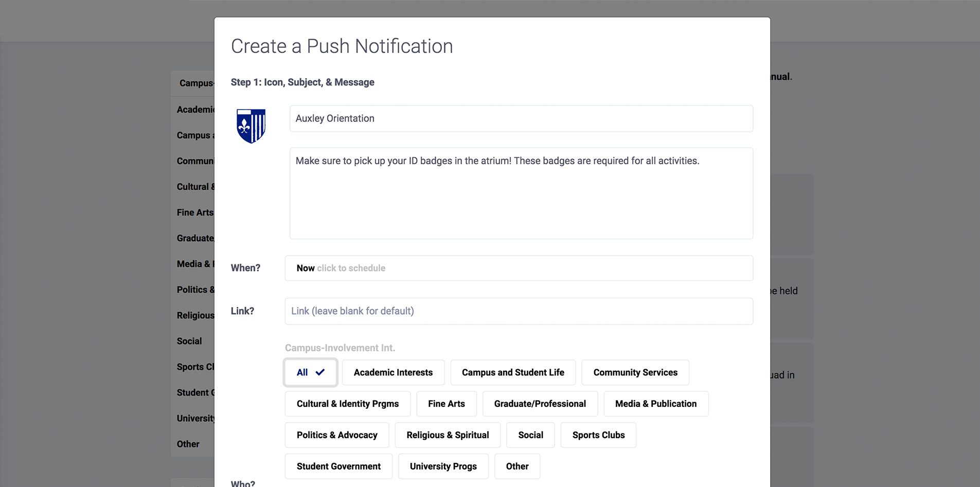Screen dimensions: 980x487
Task: Toggle the Campus and Student Life filter
Action: click(x=513, y=372)
